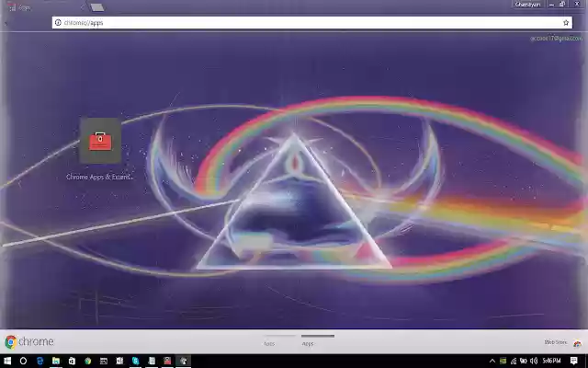Open a new tab with the new tab button

click(x=97, y=7)
